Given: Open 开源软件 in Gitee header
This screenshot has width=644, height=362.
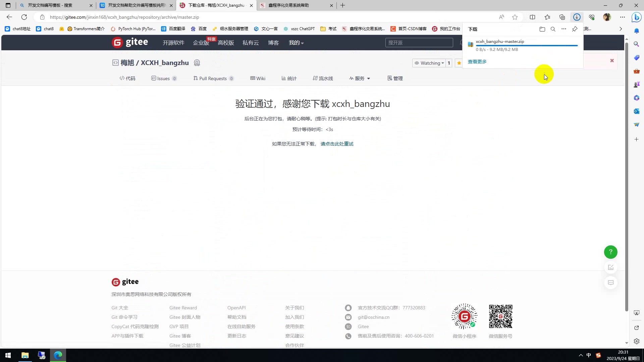Looking at the screenshot, I should [173, 43].
